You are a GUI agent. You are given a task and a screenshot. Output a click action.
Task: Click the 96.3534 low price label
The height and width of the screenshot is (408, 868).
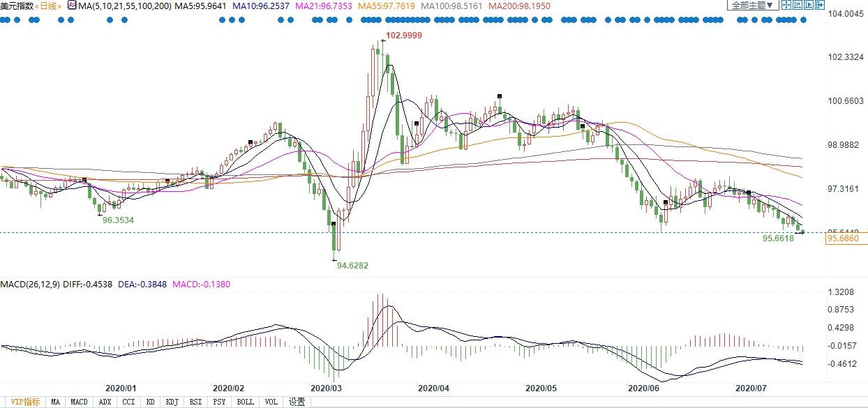click(x=118, y=219)
